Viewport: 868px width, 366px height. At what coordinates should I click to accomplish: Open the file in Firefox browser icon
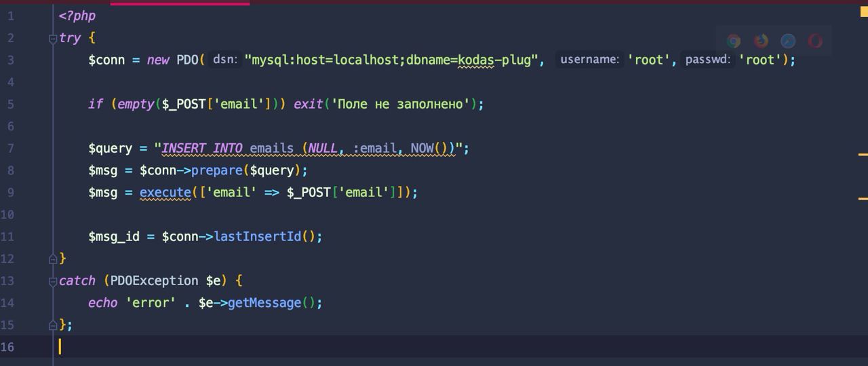(761, 41)
